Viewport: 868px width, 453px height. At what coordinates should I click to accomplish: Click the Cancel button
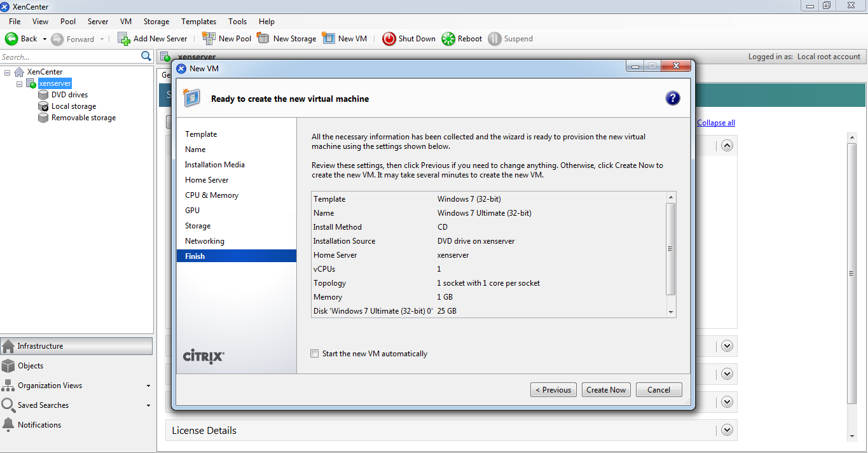pyautogui.click(x=659, y=390)
